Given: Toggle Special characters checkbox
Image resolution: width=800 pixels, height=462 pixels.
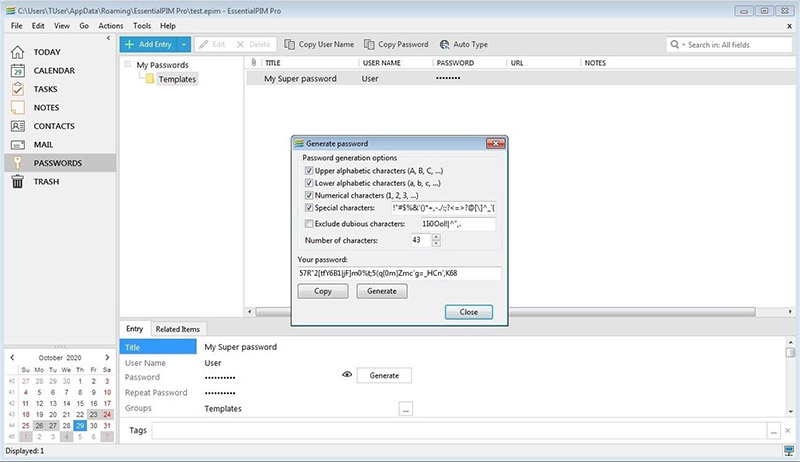Looking at the screenshot, I should (x=309, y=208).
